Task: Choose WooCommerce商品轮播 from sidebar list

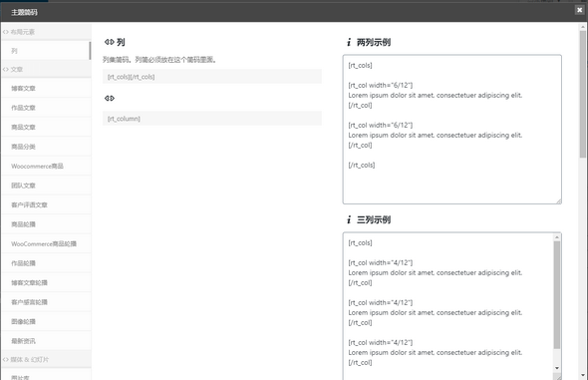Action: click(x=46, y=243)
